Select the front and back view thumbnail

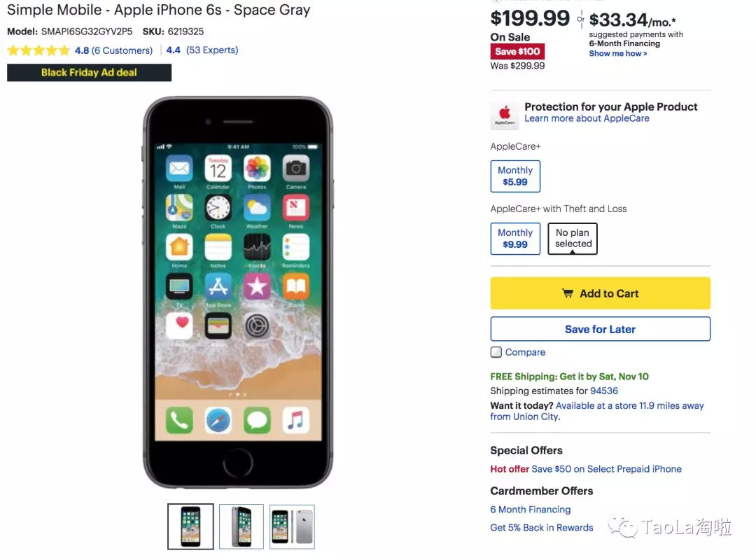coord(292,526)
